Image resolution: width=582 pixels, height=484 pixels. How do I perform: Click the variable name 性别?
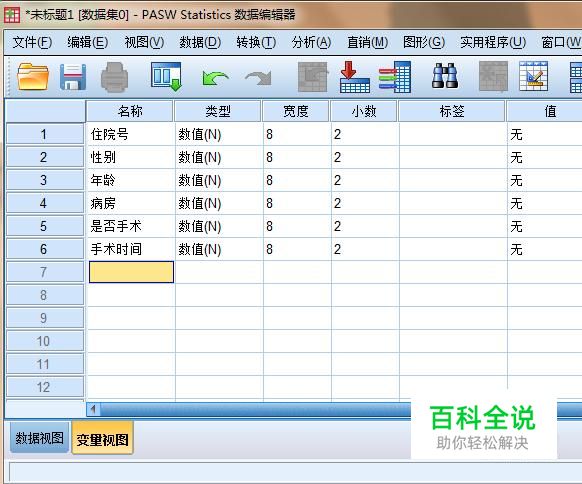click(x=103, y=157)
